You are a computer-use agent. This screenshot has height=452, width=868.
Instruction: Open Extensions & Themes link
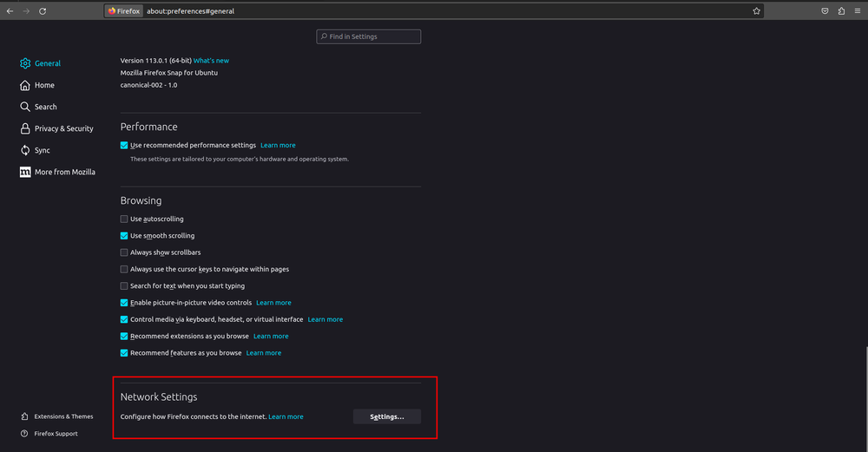[x=63, y=416]
